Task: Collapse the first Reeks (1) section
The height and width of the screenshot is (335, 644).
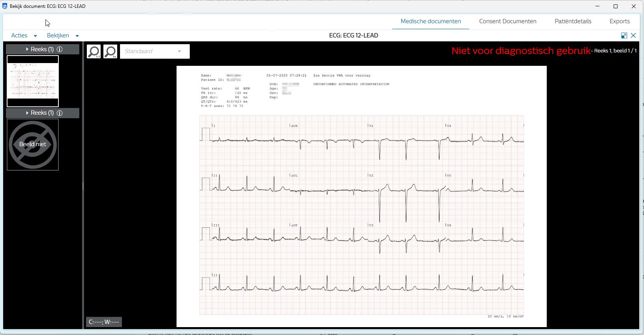Action: [x=27, y=49]
